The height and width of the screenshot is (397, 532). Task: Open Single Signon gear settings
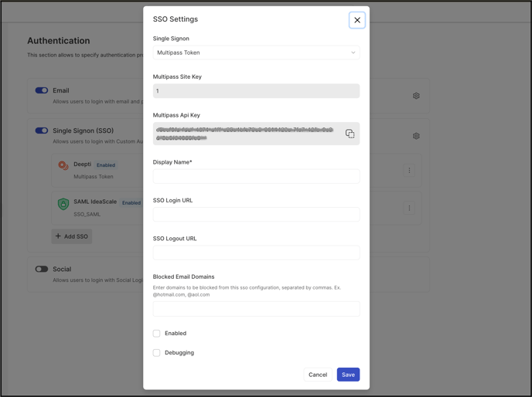tap(416, 136)
